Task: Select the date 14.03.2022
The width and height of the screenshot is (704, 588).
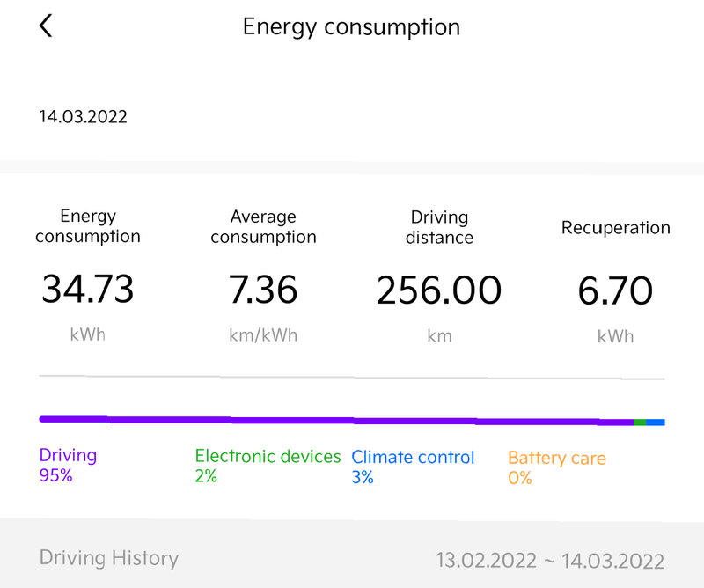Action: [x=83, y=116]
